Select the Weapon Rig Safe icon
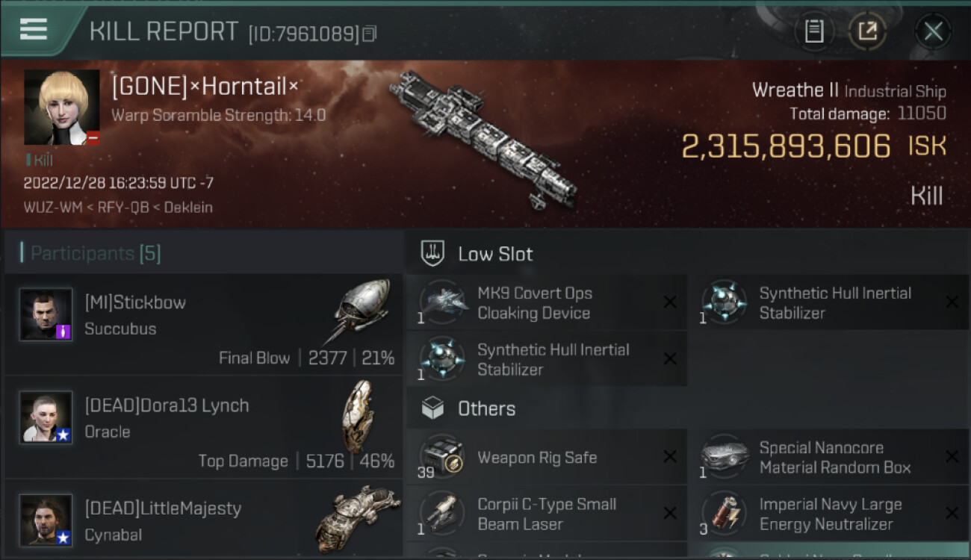This screenshot has width=971, height=560. (444, 457)
